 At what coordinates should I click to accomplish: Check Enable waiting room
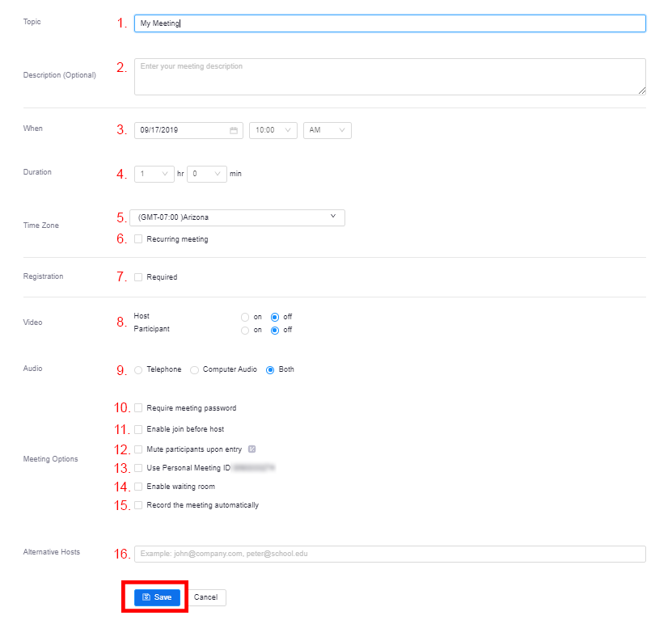pyautogui.click(x=138, y=487)
